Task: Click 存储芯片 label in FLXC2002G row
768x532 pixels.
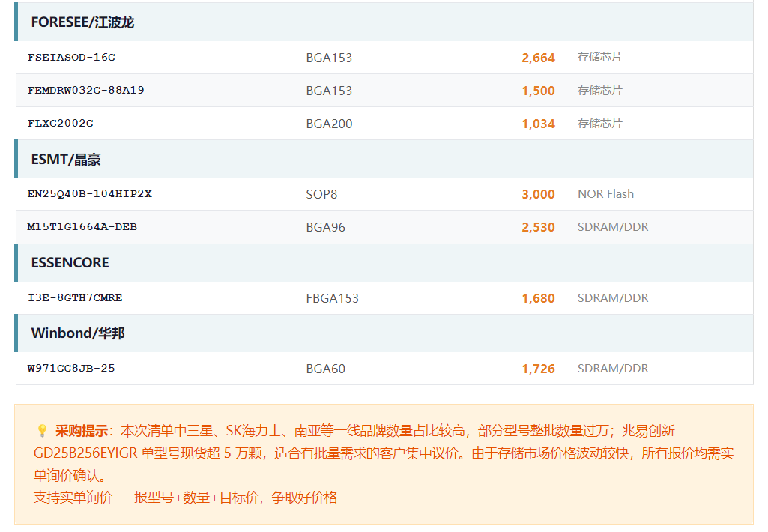Action: 599,123
